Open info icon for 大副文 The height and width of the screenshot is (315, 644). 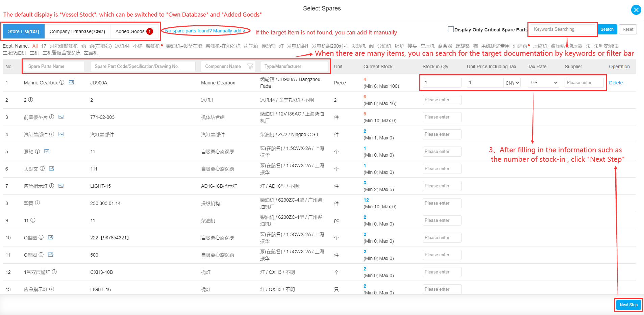[42, 168]
